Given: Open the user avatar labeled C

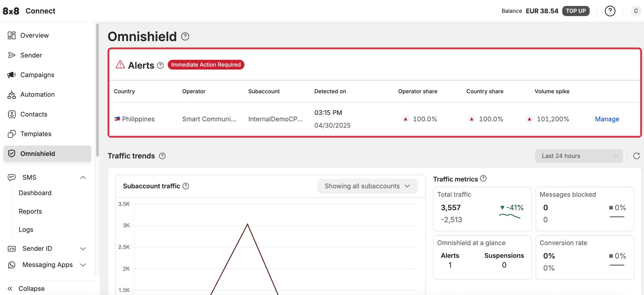Looking at the screenshot, I should (636, 11).
